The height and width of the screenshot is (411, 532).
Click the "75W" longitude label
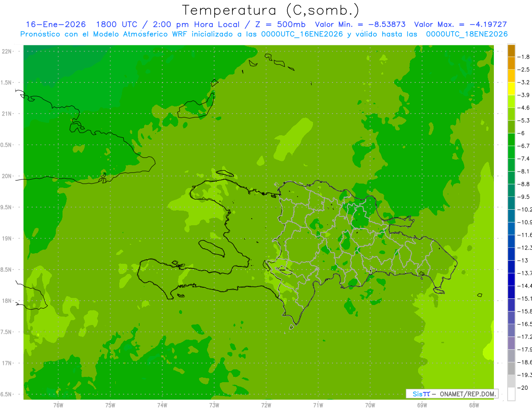point(110,405)
